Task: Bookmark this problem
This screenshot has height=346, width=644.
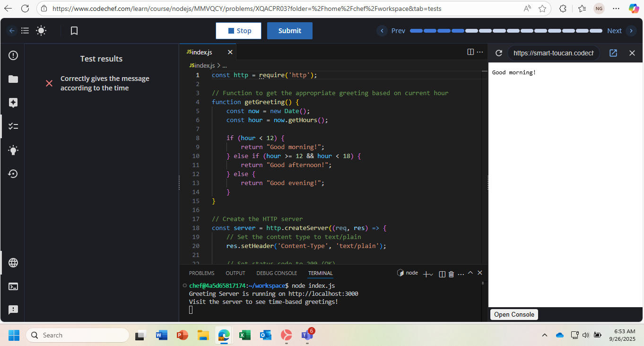Action: (74, 31)
